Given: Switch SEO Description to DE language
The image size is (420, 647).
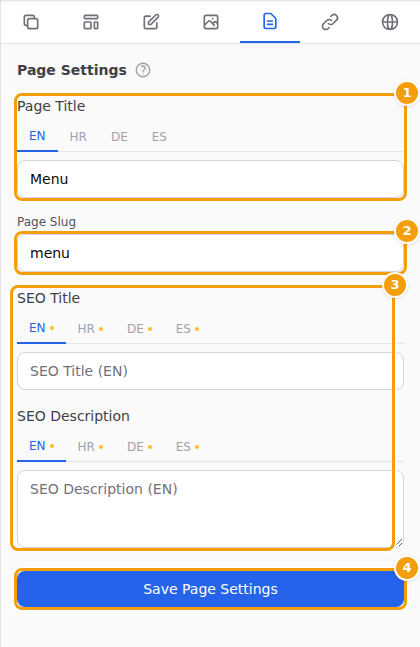Looking at the screenshot, I should (139, 447).
